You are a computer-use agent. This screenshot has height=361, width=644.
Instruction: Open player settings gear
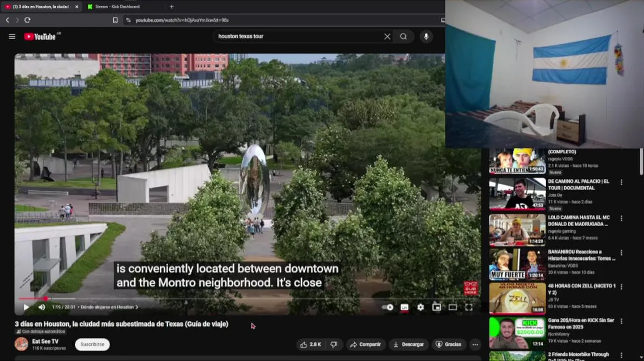point(420,307)
